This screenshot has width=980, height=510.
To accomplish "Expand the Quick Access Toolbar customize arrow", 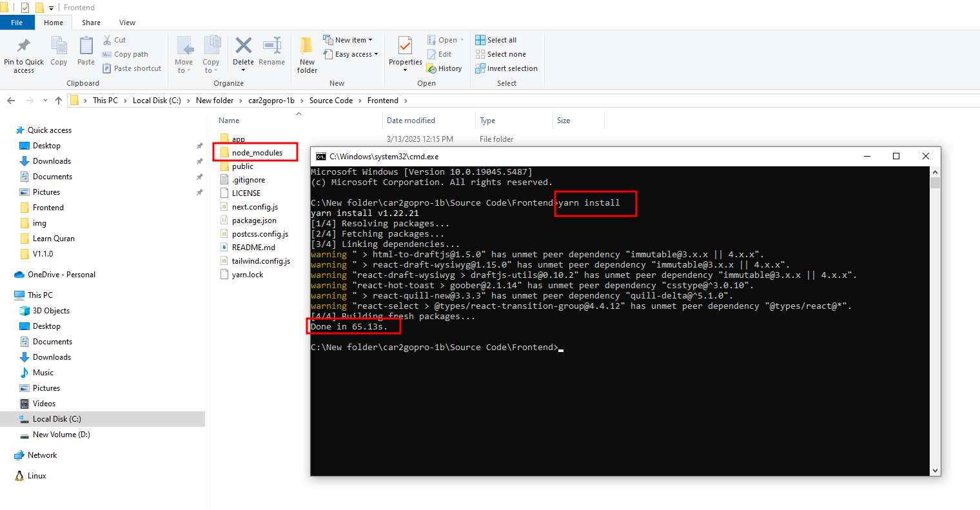I will coord(51,8).
